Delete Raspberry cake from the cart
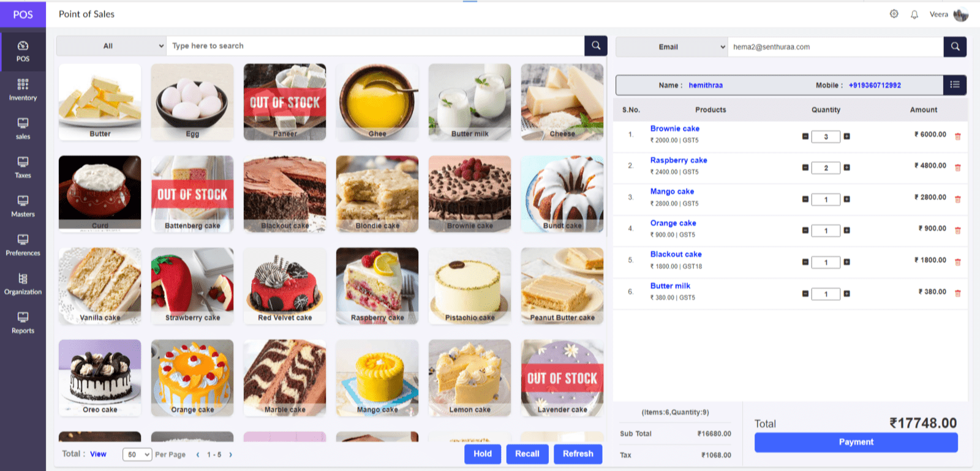Screen dimensions: 980x471 click(x=958, y=168)
